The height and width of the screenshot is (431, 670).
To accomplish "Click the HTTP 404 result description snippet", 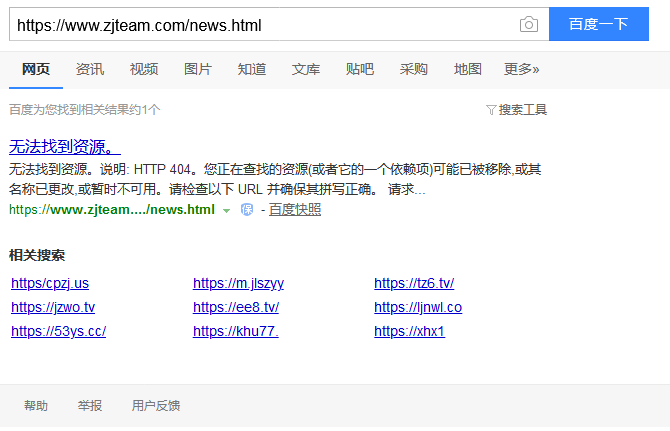I will click(275, 179).
